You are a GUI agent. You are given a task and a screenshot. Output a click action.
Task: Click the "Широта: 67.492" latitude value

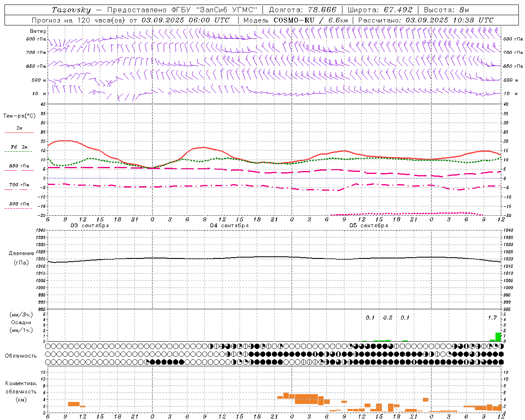pos(380,10)
